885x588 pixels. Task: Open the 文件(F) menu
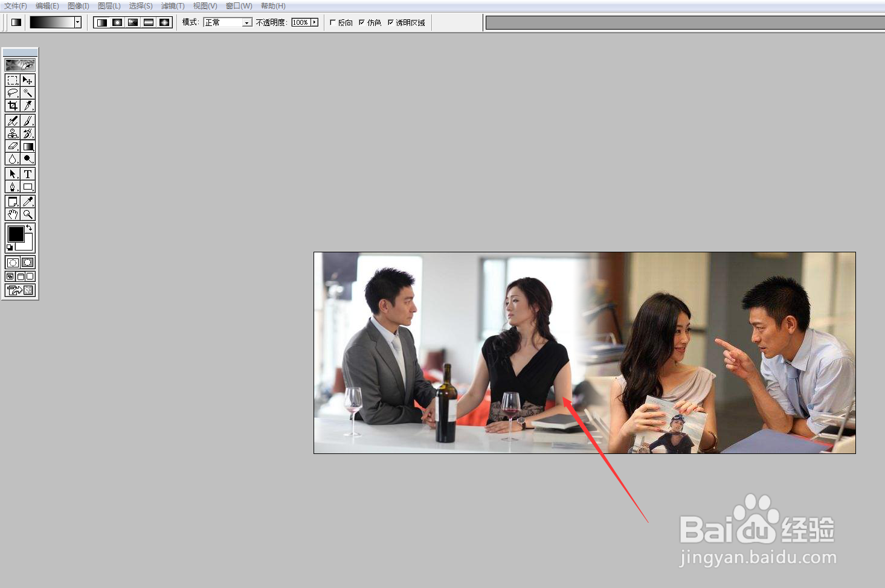pyautogui.click(x=16, y=6)
